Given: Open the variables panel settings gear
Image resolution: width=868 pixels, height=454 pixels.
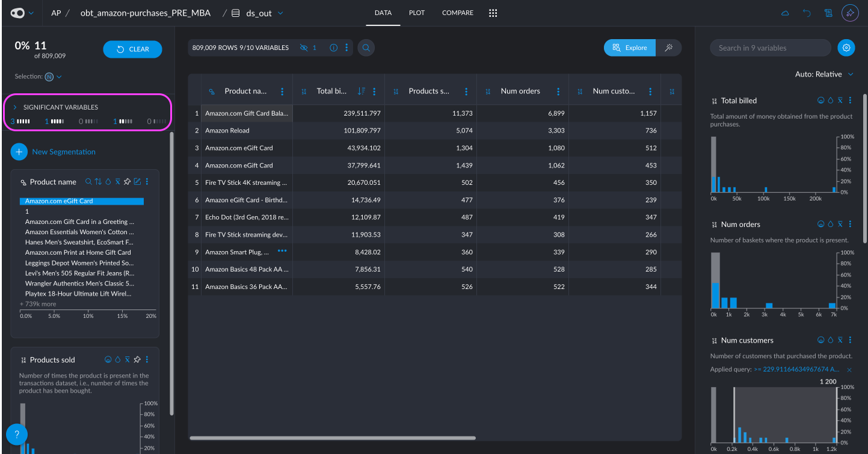Looking at the screenshot, I should (846, 48).
